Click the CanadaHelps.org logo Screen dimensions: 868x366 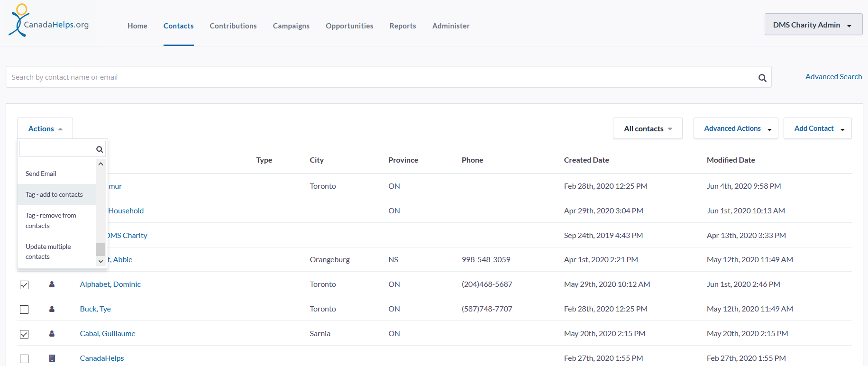pyautogui.click(x=49, y=21)
